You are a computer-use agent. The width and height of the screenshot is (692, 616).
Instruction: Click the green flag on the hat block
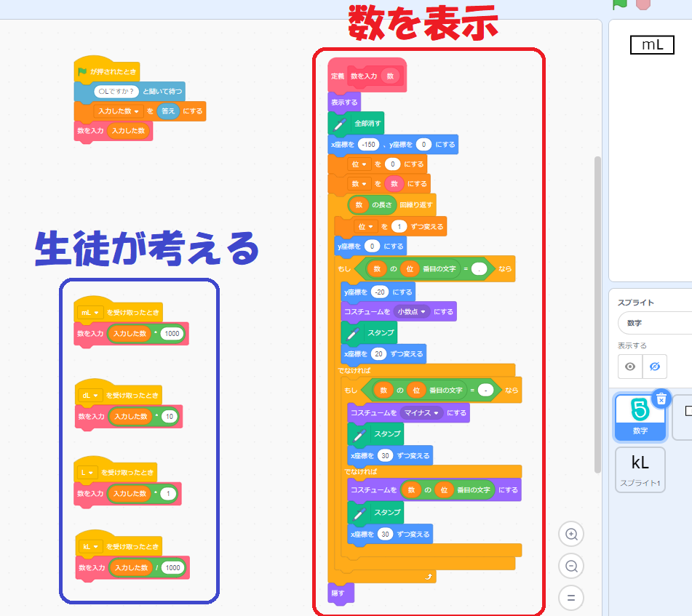[82, 71]
